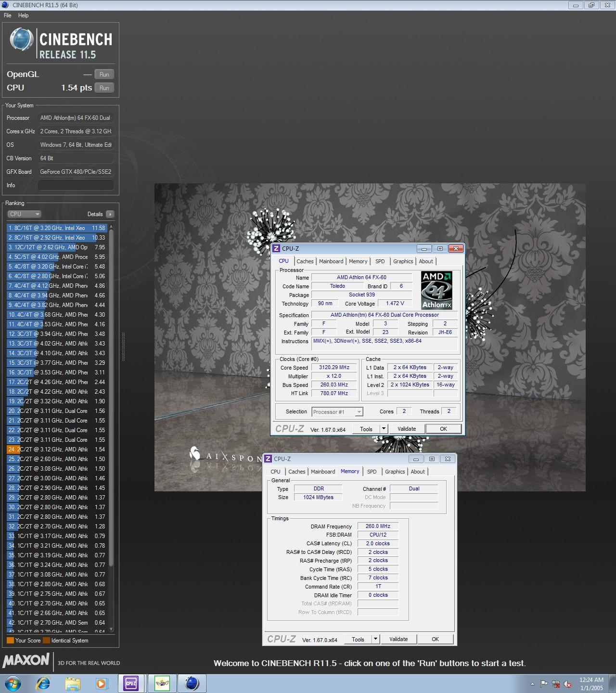Select ranking entry 4 5C/5T @ 4.02 GHz
The height and width of the screenshot is (693, 616).
click(57, 257)
